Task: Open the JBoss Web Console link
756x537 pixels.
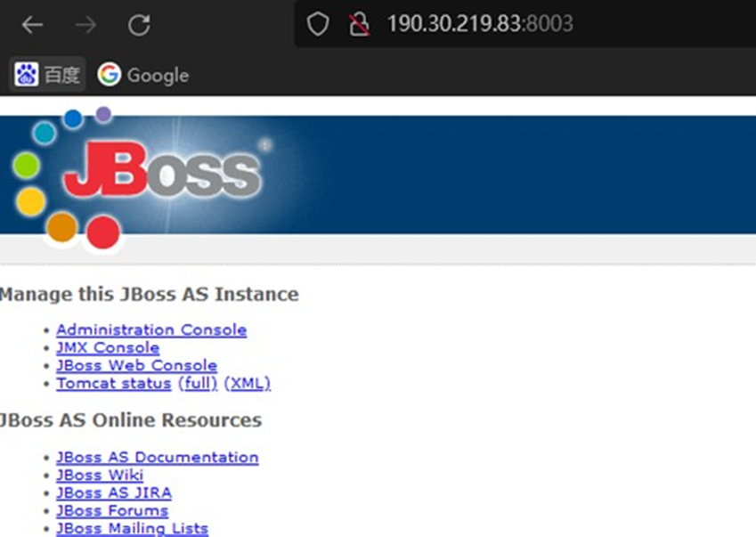Action: [137, 365]
